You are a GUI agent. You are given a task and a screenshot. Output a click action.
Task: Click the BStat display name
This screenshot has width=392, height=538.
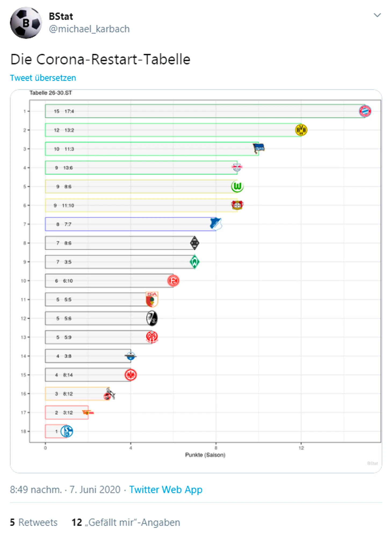61,16
